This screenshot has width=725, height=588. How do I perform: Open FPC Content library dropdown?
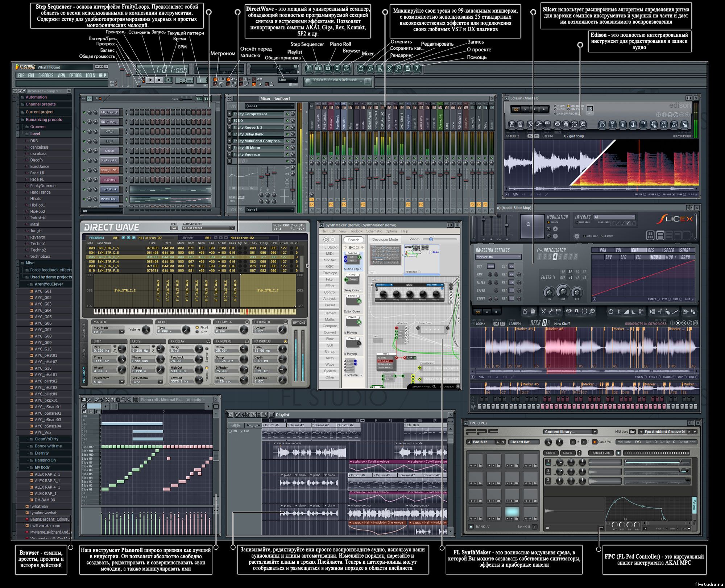[x=570, y=431]
